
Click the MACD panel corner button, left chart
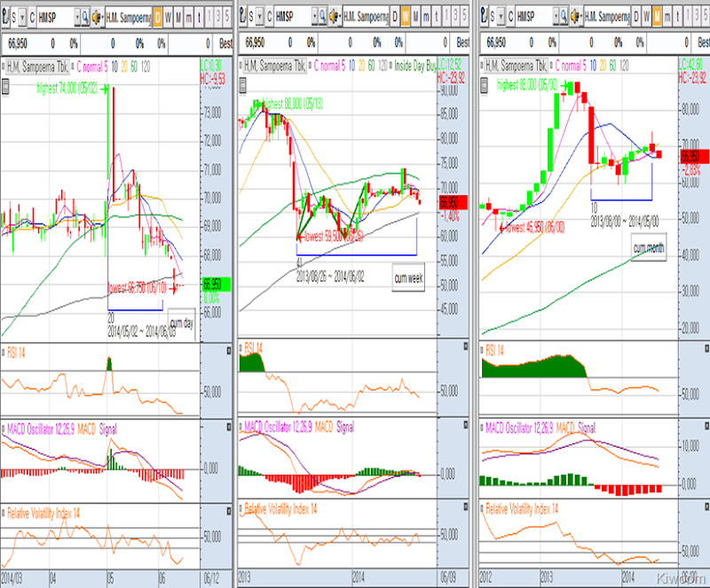point(229,427)
